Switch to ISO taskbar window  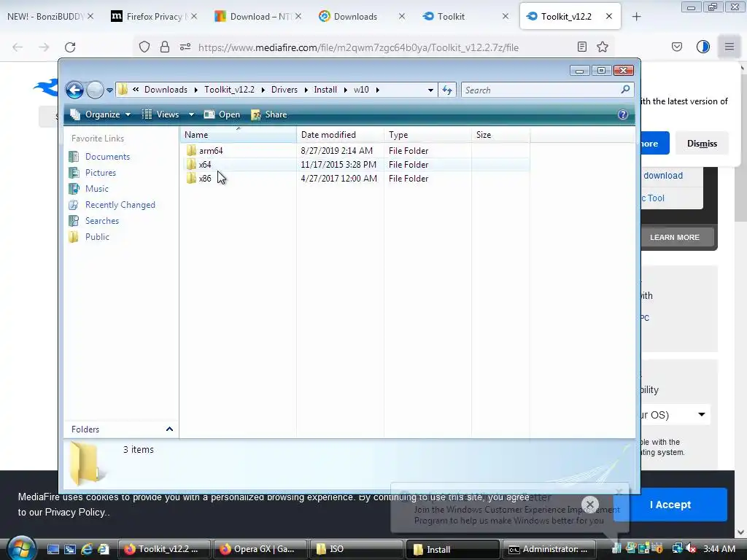pyautogui.click(x=356, y=549)
